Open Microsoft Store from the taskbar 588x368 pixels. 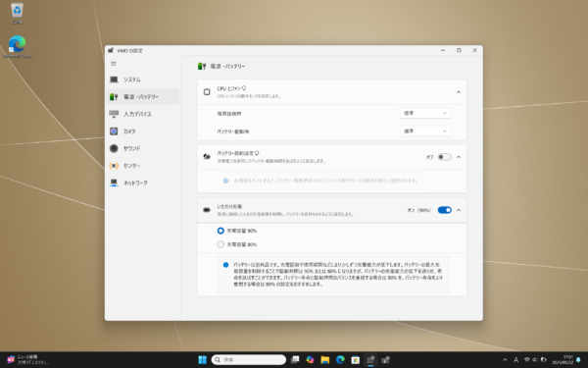tap(355, 360)
